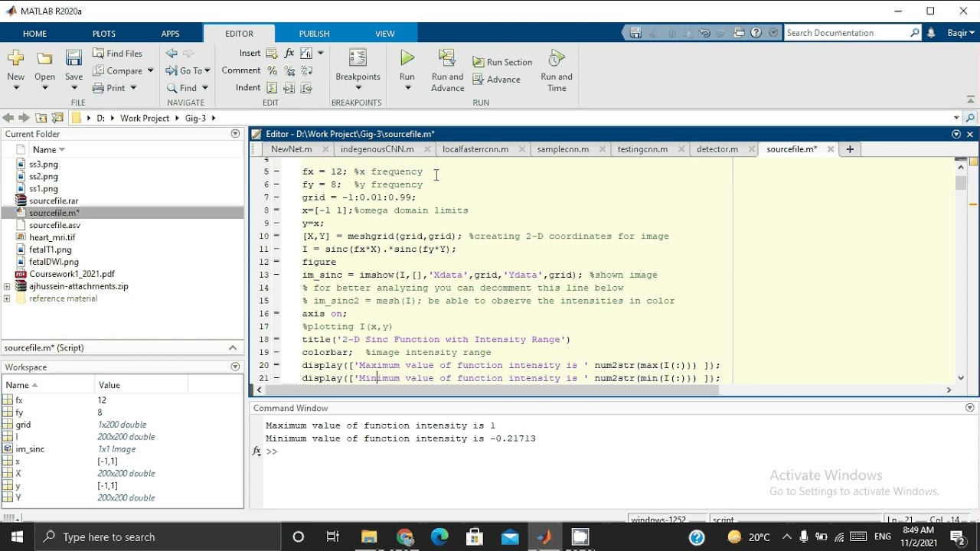Click the Uncomment icon
The width and height of the screenshot is (980, 551).
click(289, 70)
